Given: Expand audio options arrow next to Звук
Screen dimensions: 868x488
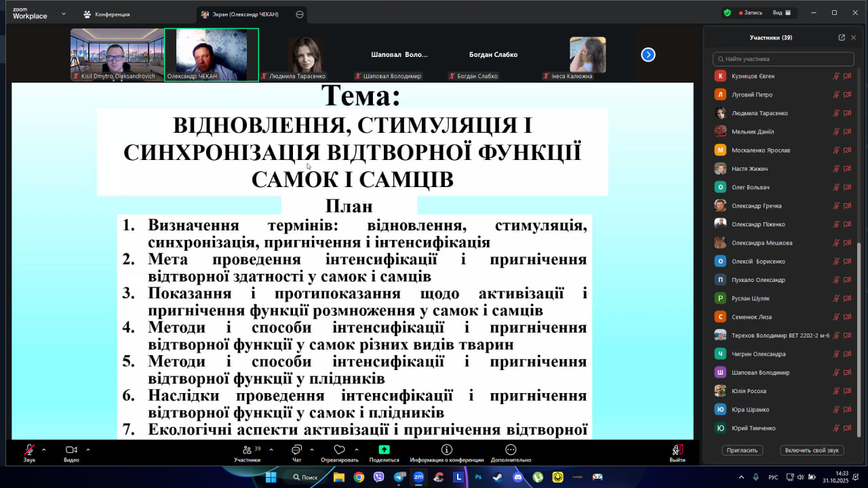Looking at the screenshot, I should (x=44, y=449).
